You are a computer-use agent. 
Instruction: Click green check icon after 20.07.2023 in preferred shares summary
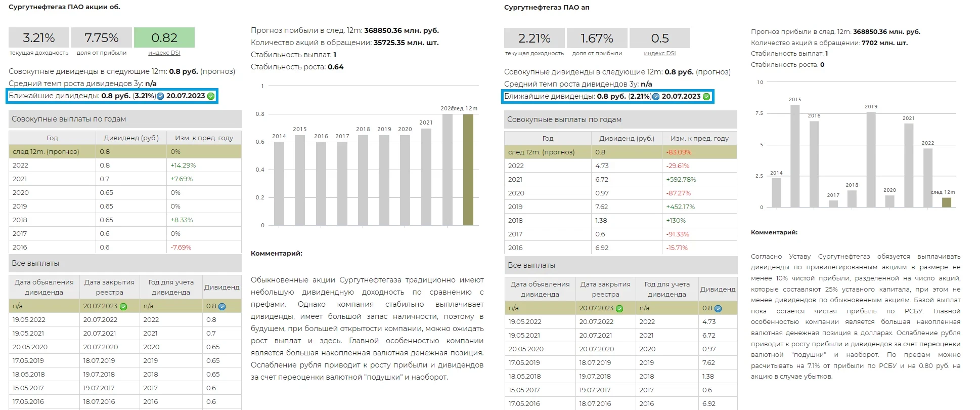(706, 97)
